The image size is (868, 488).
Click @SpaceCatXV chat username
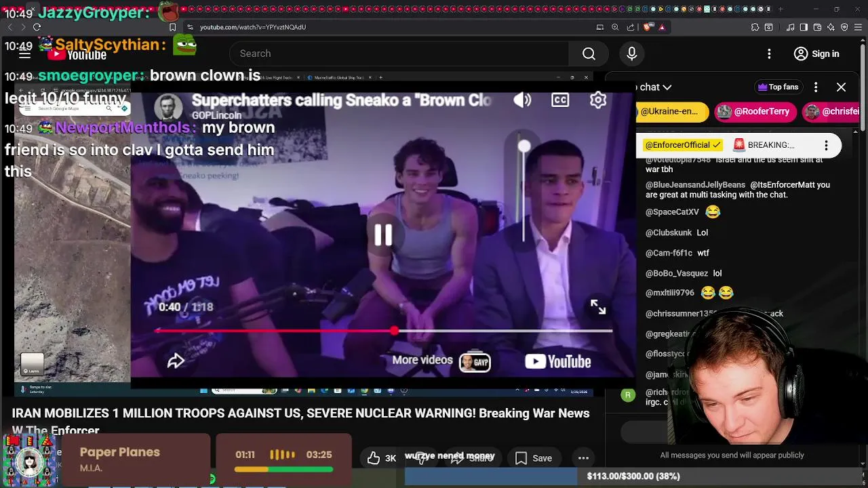click(x=672, y=212)
